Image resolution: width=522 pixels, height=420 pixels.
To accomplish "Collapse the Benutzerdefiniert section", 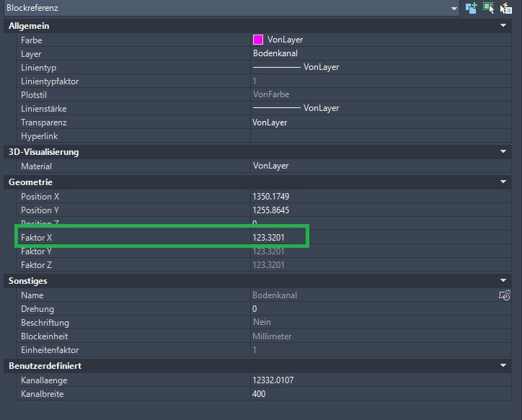I will [x=503, y=365].
